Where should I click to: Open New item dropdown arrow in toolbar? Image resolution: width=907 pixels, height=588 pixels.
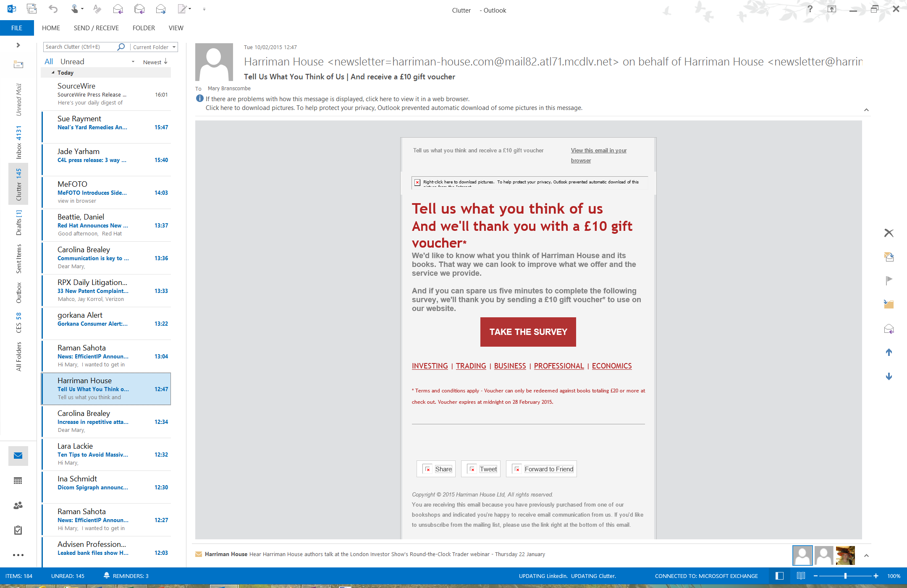pyautogui.click(x=190, y=9)
